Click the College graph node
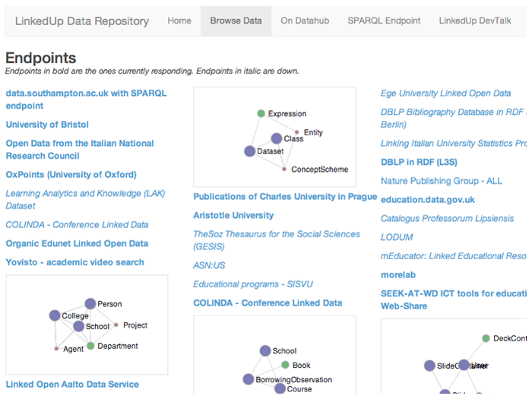 pos(55,315)
